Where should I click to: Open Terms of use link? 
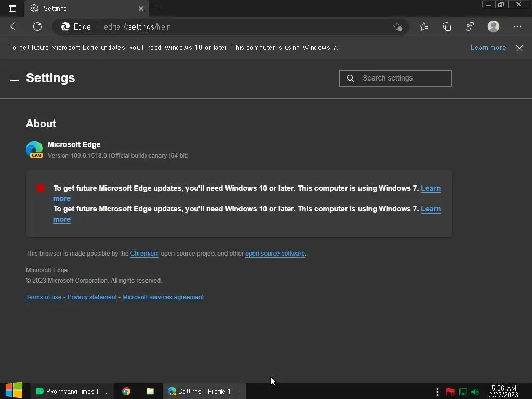click(44, 297)
